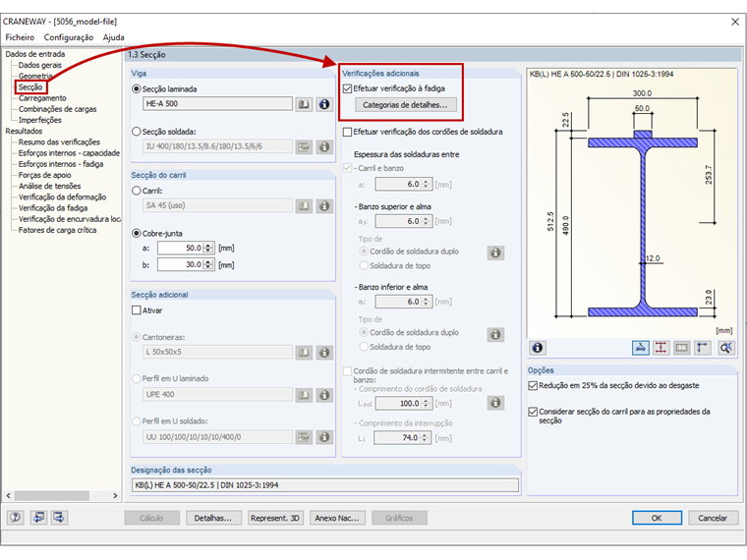Increase Cobre-junta b value spinner
This screenshot has width=747, height=560.
pyautogui.click(x=208, y=262)
